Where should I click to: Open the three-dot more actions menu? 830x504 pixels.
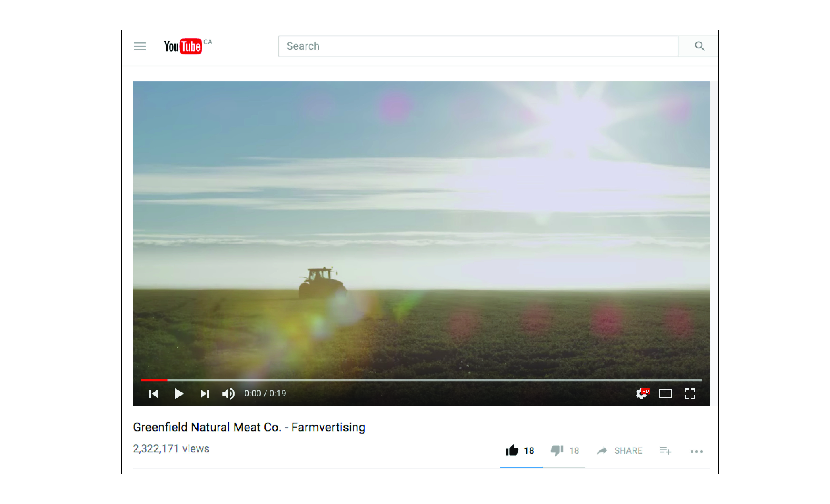[x=696, y=451]
